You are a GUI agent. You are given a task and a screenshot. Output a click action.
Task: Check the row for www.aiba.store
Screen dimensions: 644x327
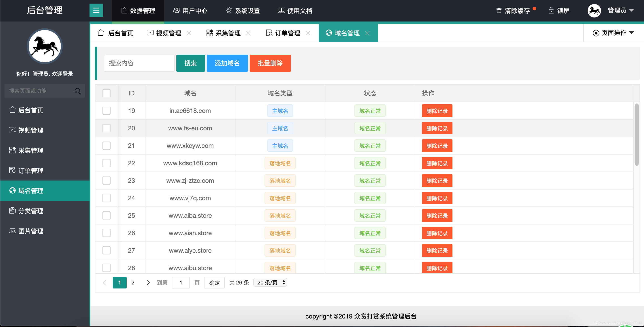point(106,215)
